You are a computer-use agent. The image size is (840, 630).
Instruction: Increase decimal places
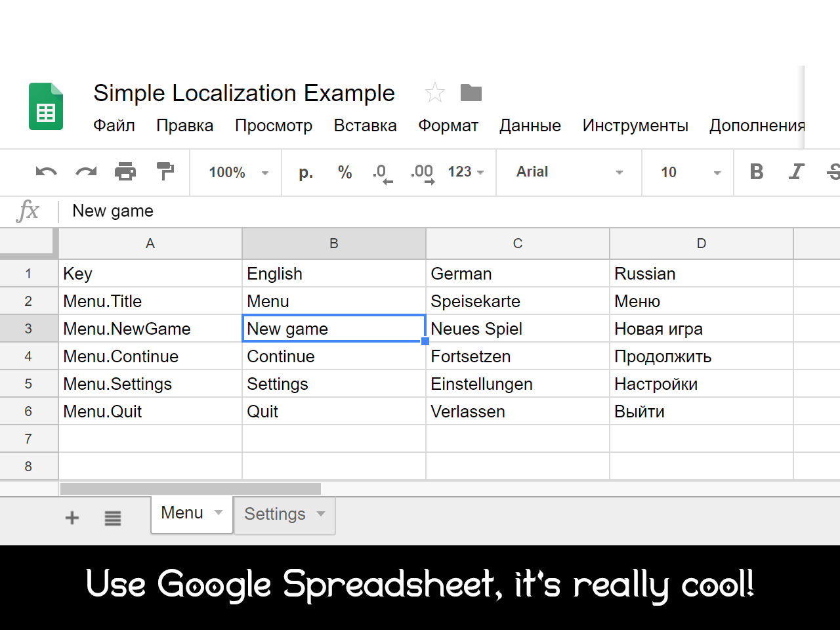pyautogui.click(x=422, y=173)
